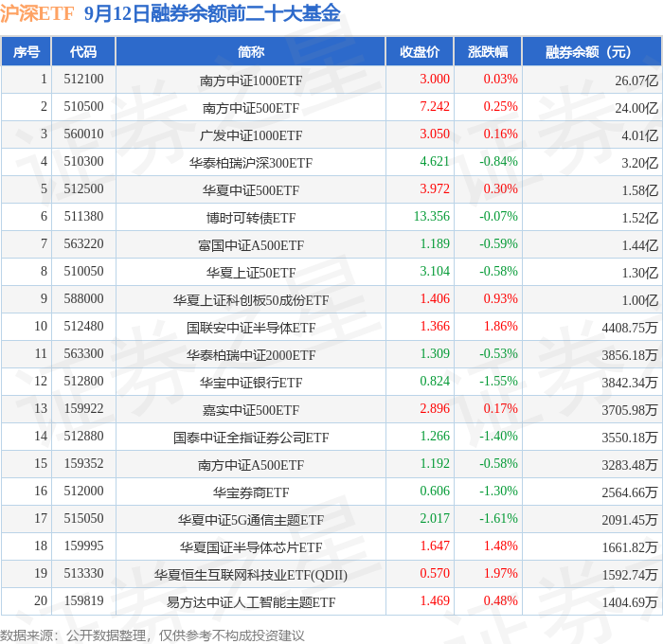Click change value -1.55%
The image size is (663, 644).
click(498, 382)
